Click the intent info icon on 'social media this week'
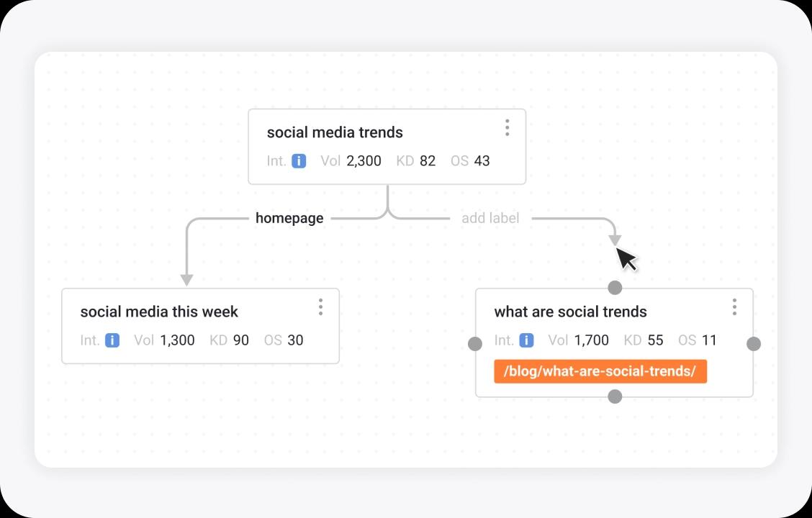The image size is (812, 518). click(x=112, y=340)
